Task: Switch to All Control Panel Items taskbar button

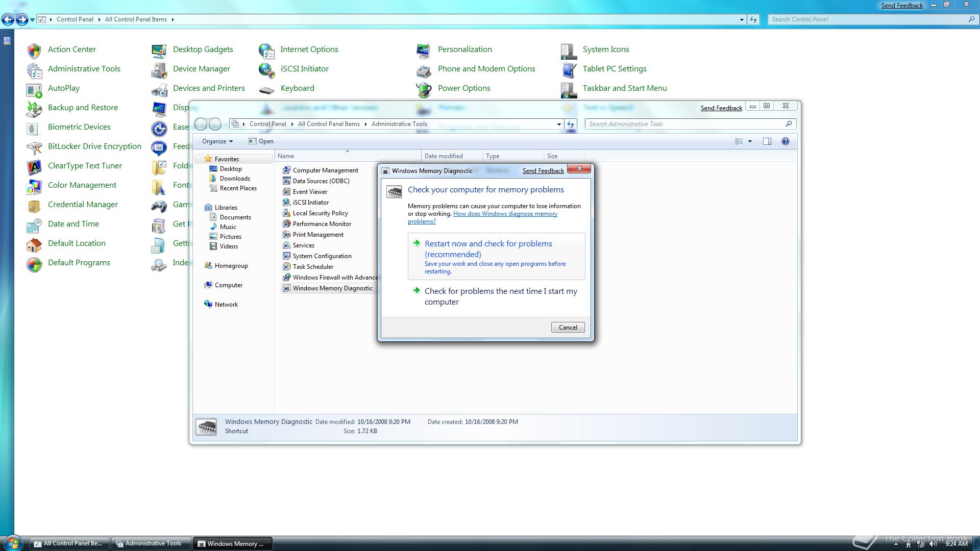Action: 69,543
